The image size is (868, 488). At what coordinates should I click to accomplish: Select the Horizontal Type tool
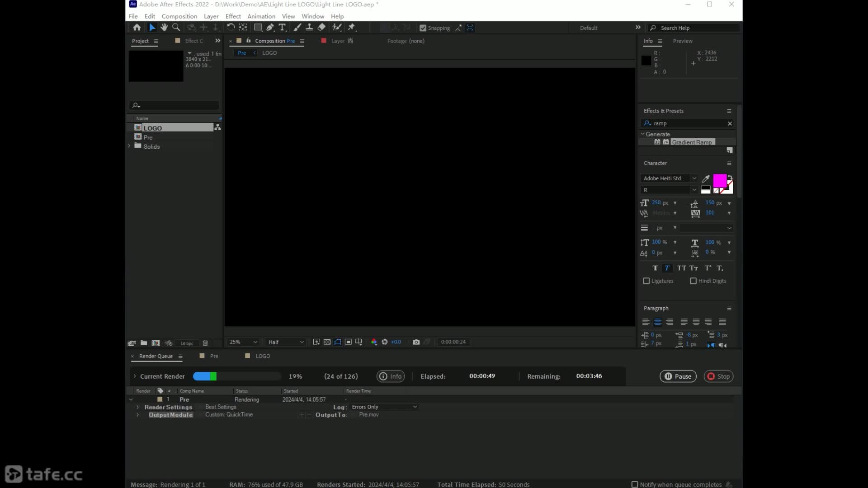coord(282,28)
